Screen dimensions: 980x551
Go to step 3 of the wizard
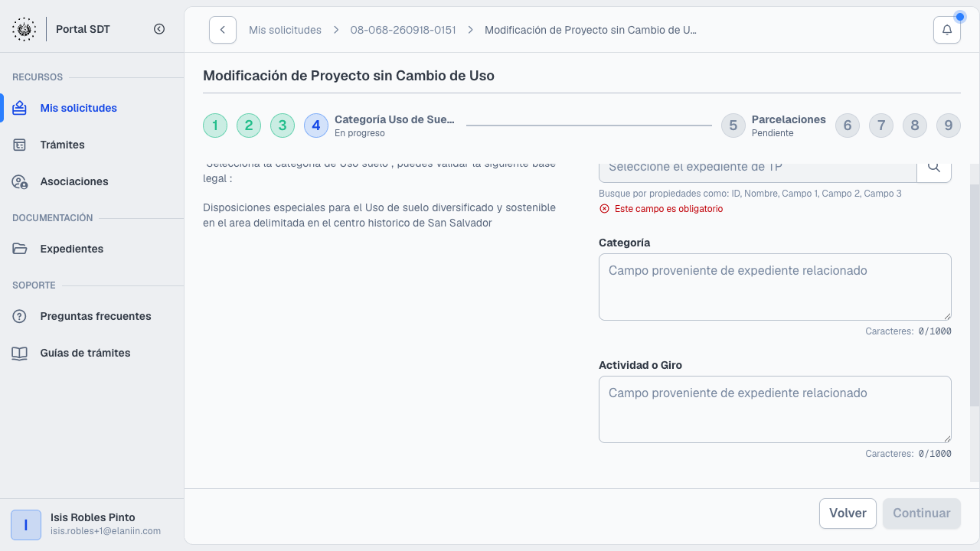(x=283, y=126)
